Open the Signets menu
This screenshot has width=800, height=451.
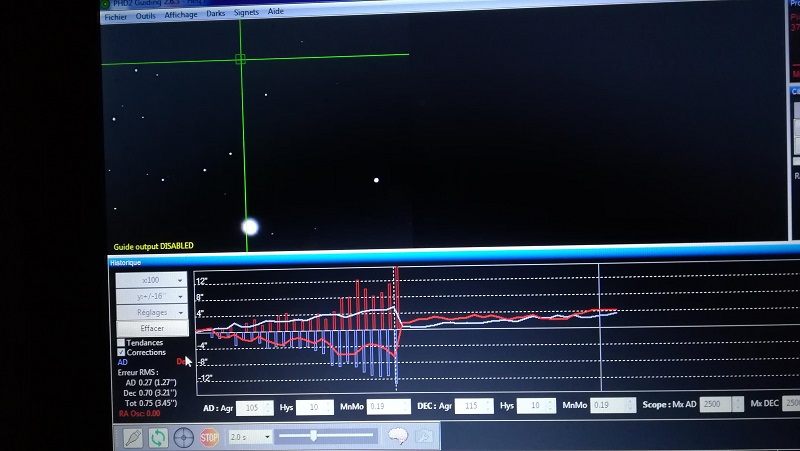(246, 12)
